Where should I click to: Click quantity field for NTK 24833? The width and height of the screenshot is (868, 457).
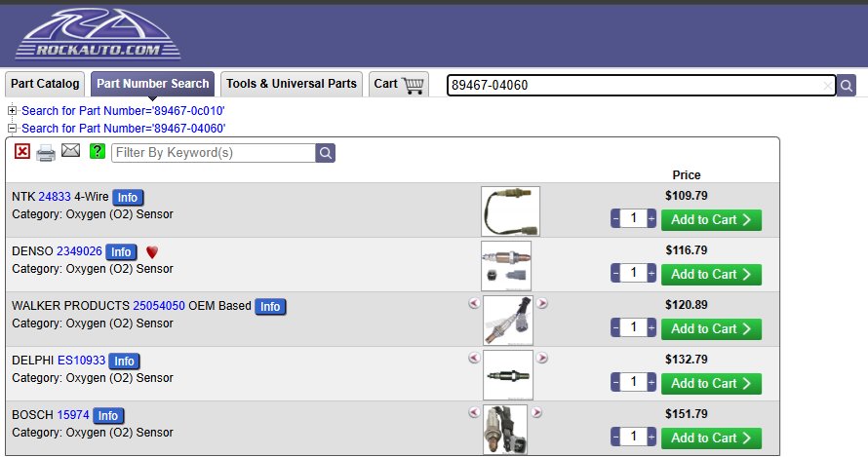[633, 218]
